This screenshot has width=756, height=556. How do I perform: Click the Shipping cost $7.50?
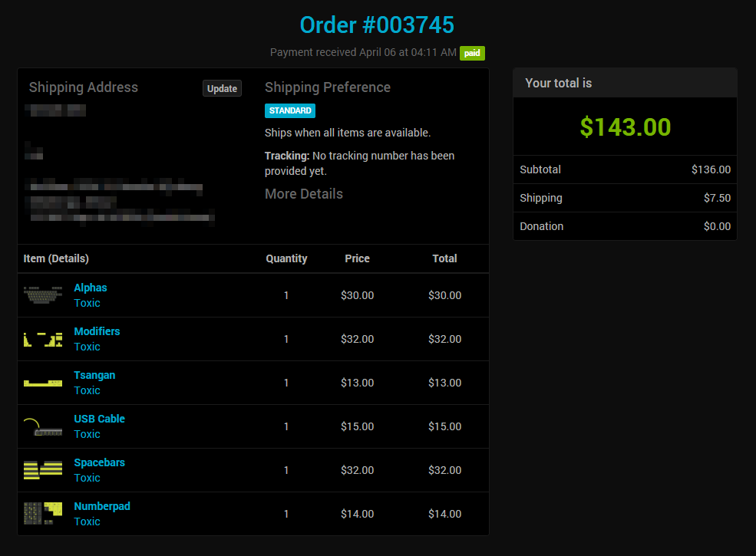point(717,198)
